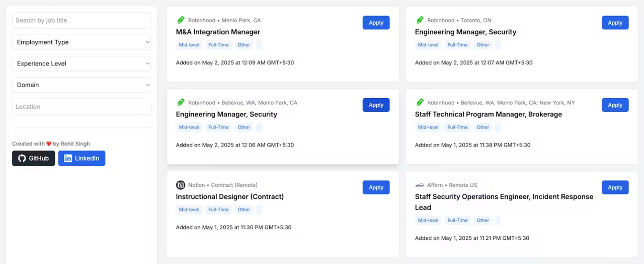Apply to the M&A Integration Manager job

376,23
